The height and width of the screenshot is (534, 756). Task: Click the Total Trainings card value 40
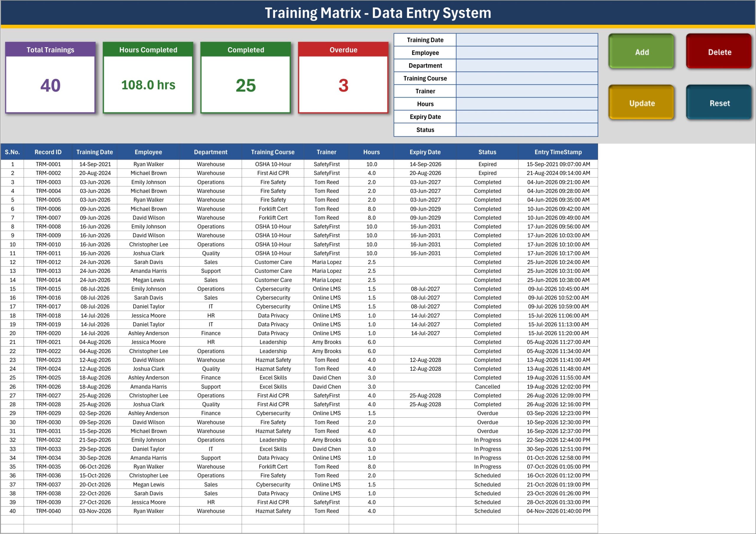pos(50,85)
